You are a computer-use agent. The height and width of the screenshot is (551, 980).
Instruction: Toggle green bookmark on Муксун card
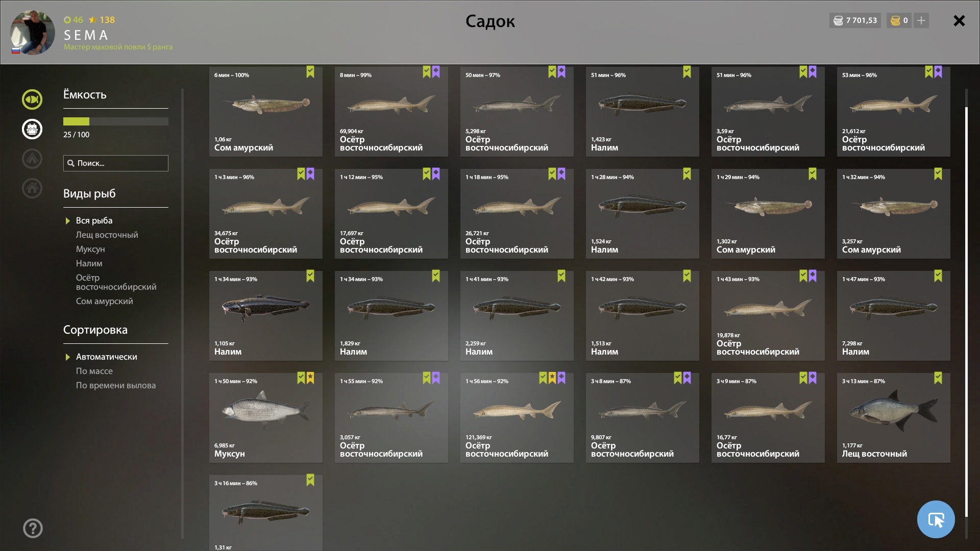[301, 378]
